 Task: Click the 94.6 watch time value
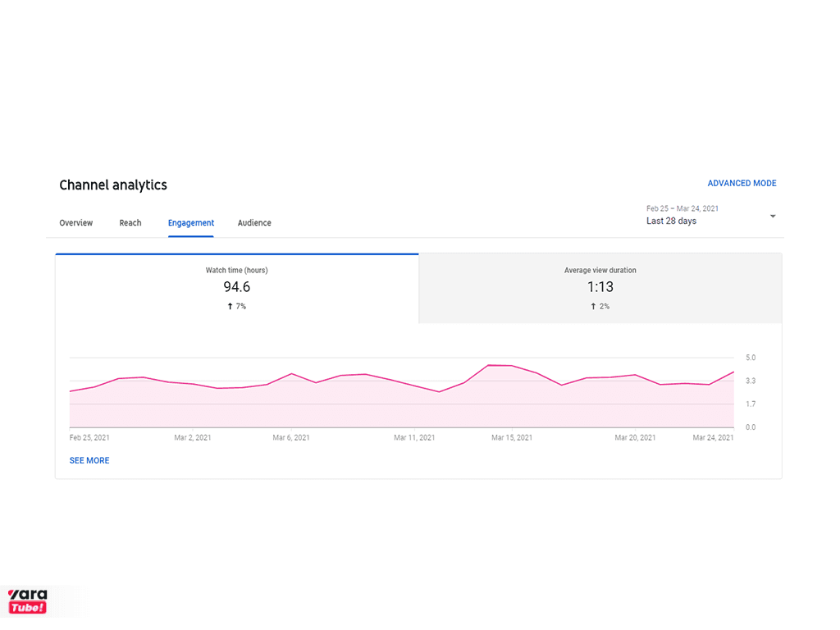click(x=237, y=287)
